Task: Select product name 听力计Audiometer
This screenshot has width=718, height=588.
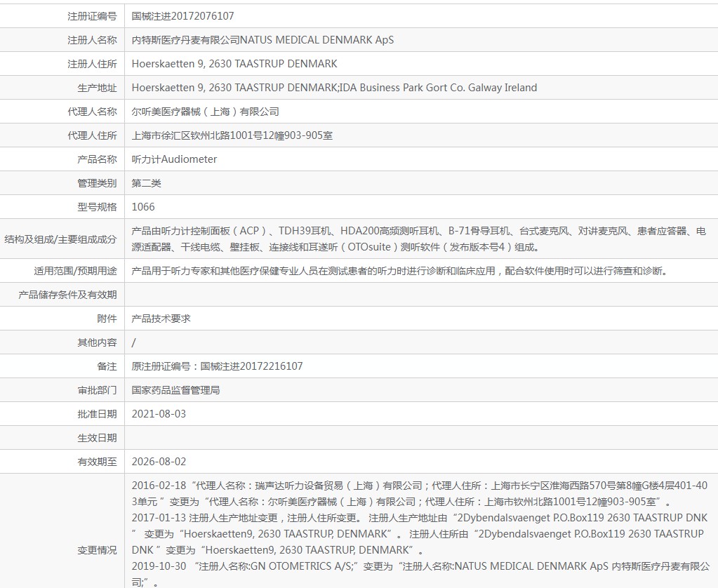Action: tap(174, 159)
